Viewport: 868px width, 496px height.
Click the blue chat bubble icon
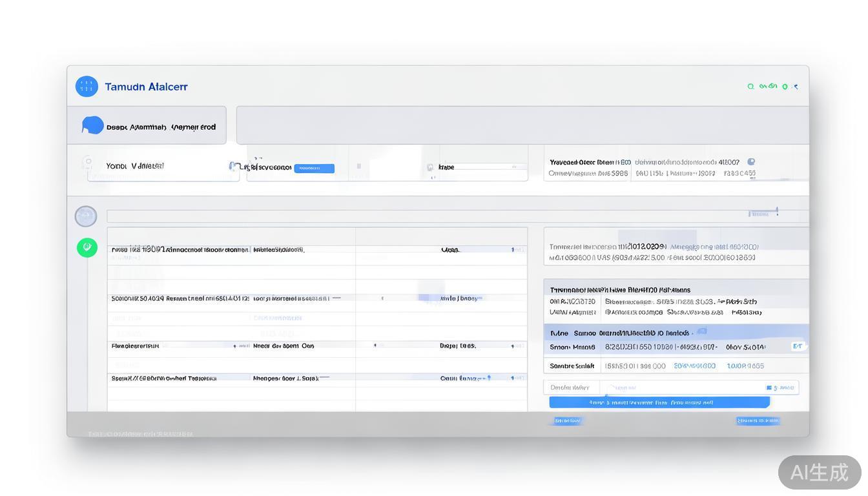point(93,125)
